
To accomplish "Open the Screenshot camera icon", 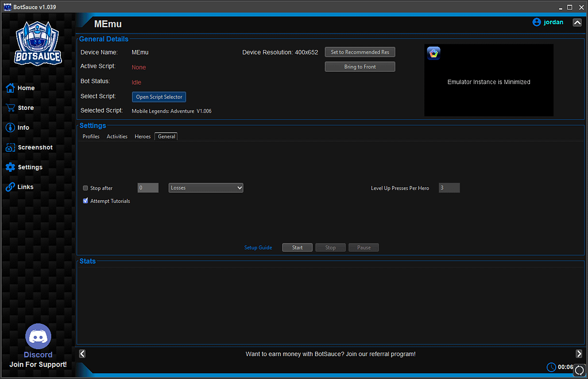I will 10,148.
